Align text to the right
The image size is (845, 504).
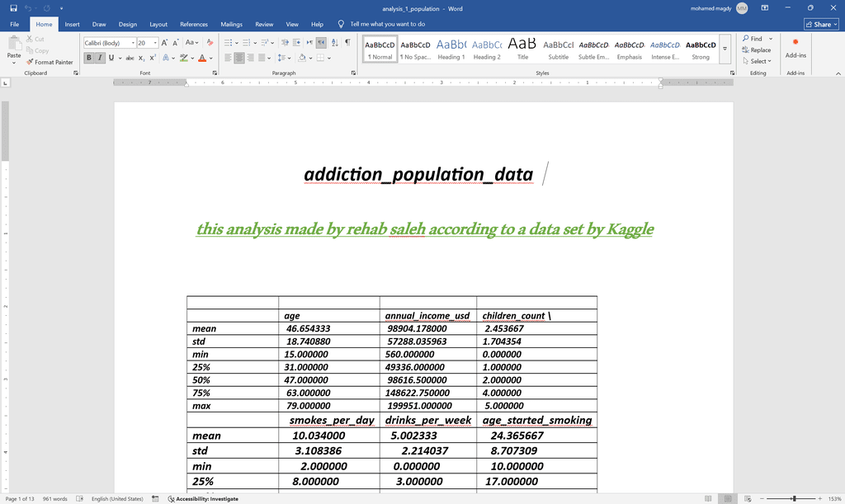pos(251,58)
